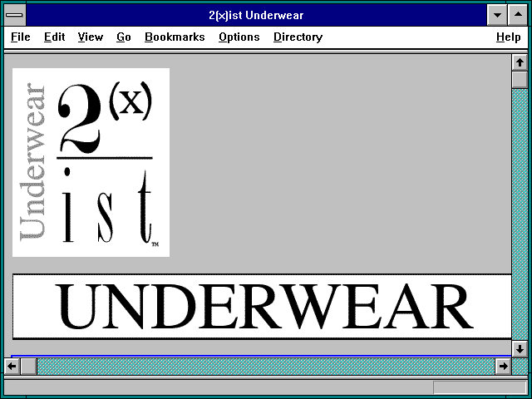Minimize the 2(x)ist Underwear window
The image size is (532, 399).
pyautogui.click(x=497, y=15)
